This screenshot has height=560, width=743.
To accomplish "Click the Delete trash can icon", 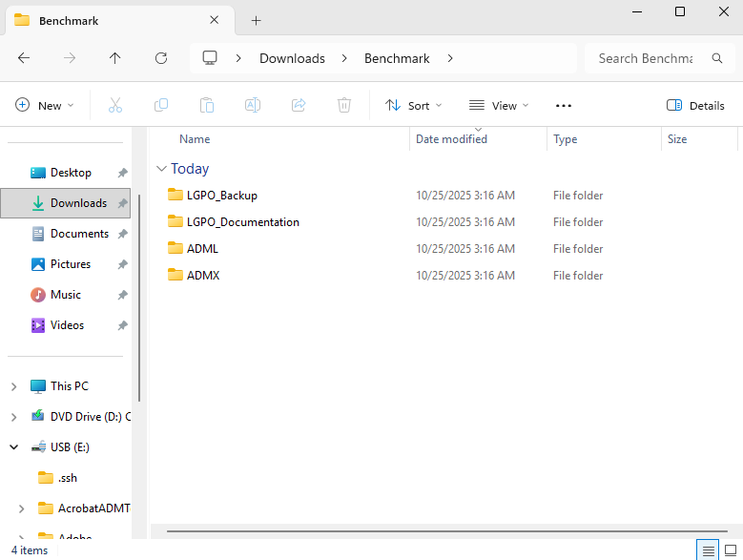I will point(344,106).
